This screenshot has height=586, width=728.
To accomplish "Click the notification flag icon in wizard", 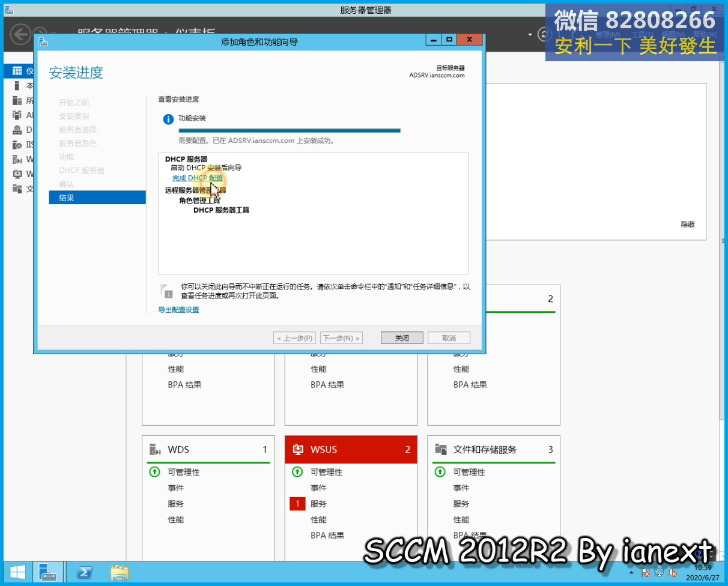I will 167,291.
